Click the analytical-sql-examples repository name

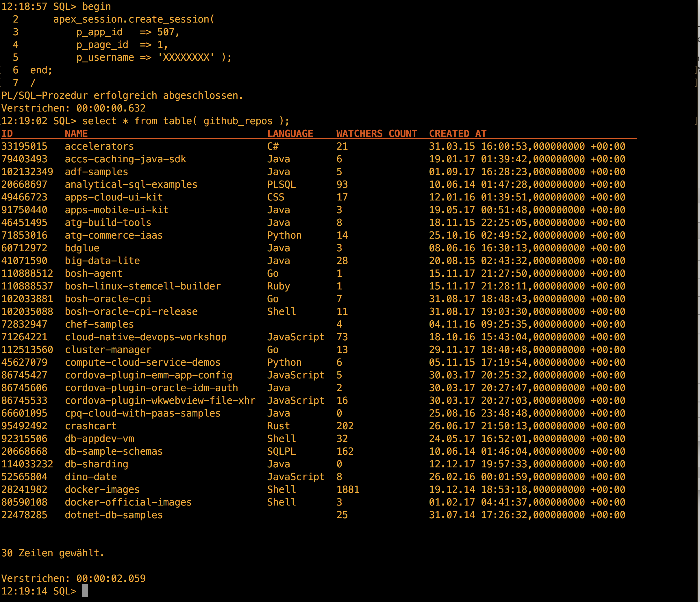click(131, 184)
